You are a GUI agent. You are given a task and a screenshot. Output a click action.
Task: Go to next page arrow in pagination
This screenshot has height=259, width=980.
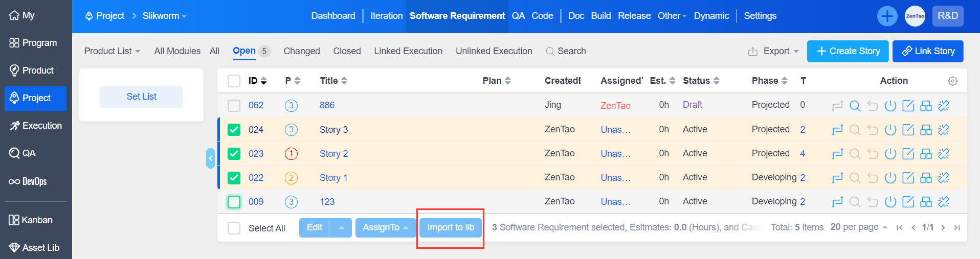click(943, 228)
